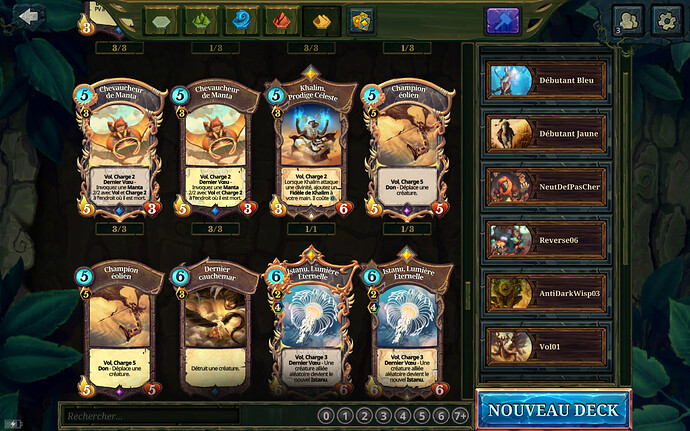
Task: Open the AntiDarkWisp03 deck
Action: tap(546, 294)
